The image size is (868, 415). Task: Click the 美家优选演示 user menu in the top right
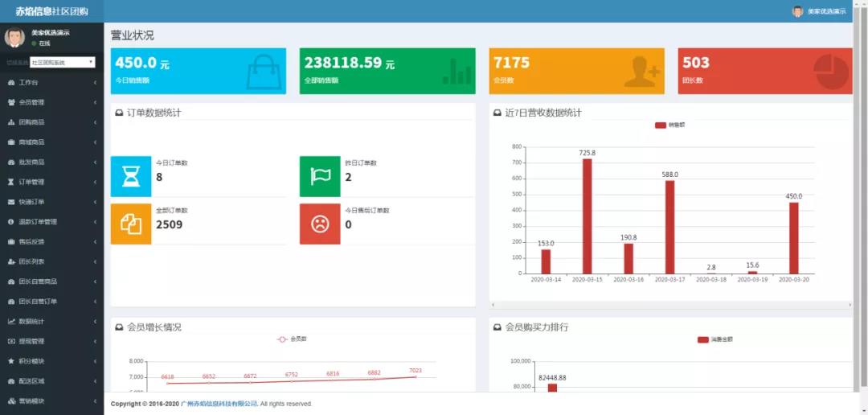[x=820, y=11]
